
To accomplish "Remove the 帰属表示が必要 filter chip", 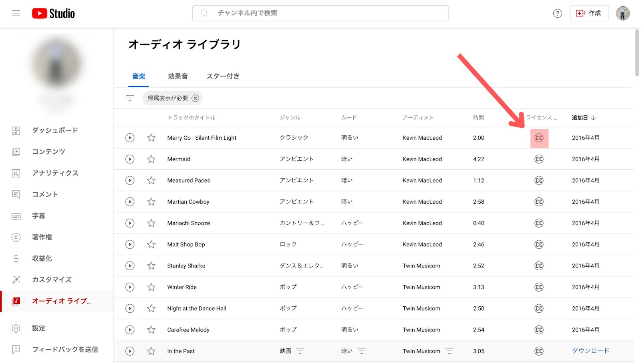I will pos(195,98).
